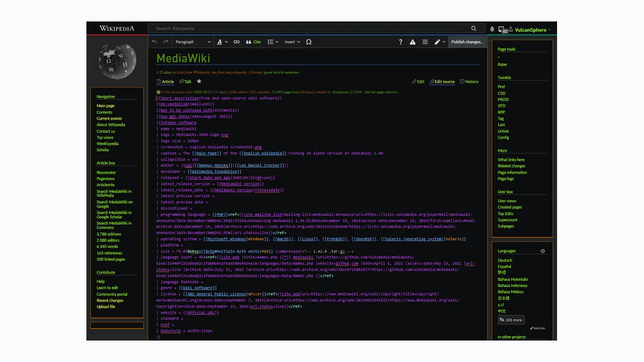This screenshot has height=362, width=644.
Task: Click the Wikipedia globe logo
Action: pos(117,61)
